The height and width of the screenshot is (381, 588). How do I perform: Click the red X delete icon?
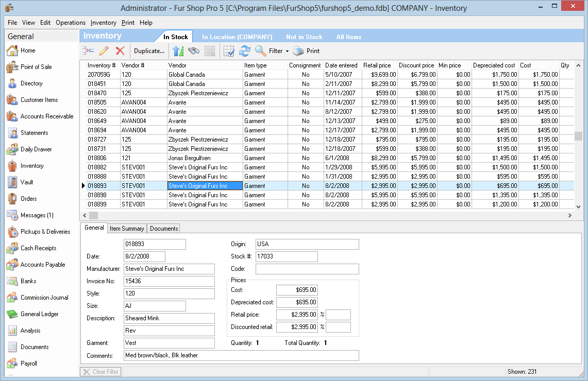coord(120,51)
